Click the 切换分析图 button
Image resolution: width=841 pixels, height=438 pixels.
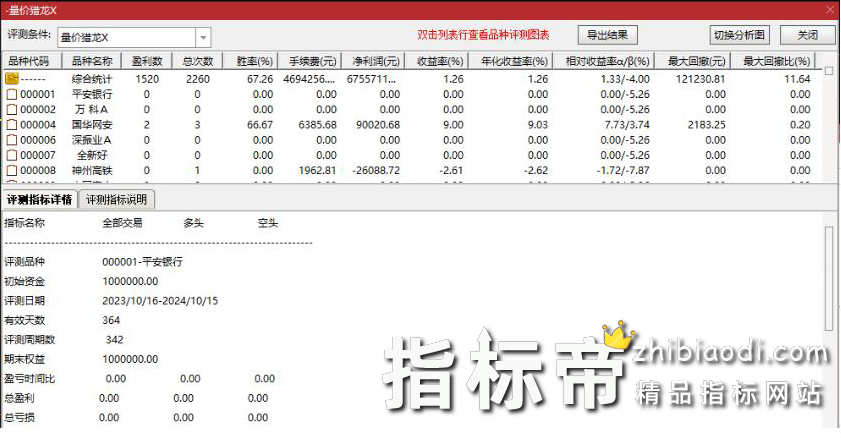(x=739, y=35)
